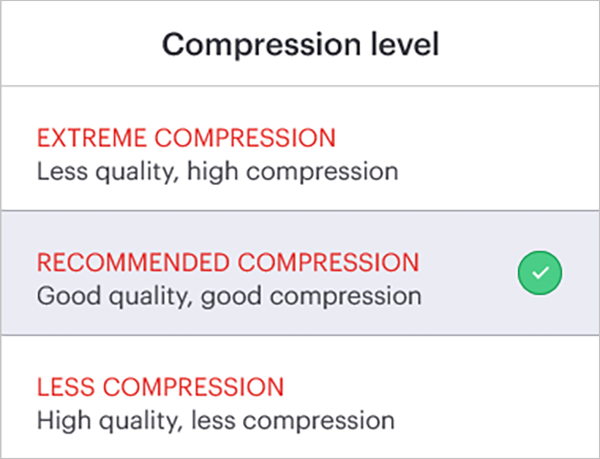The width and height of the screenshot is (600, 459).
Task: Pick the Less Compression option
Action: (x=300, y=396)
